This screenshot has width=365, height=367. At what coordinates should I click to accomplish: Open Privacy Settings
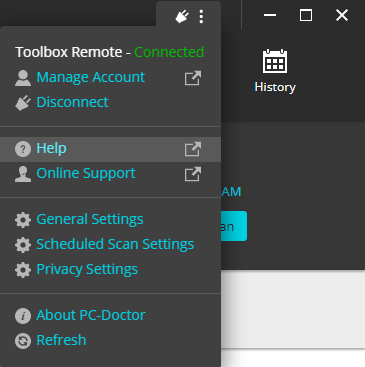(87, 270)
